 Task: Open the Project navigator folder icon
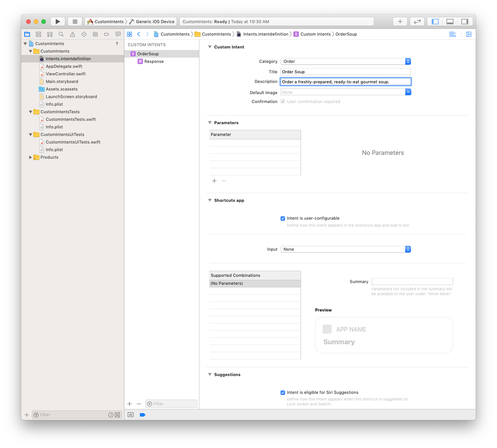coord(27,34)
